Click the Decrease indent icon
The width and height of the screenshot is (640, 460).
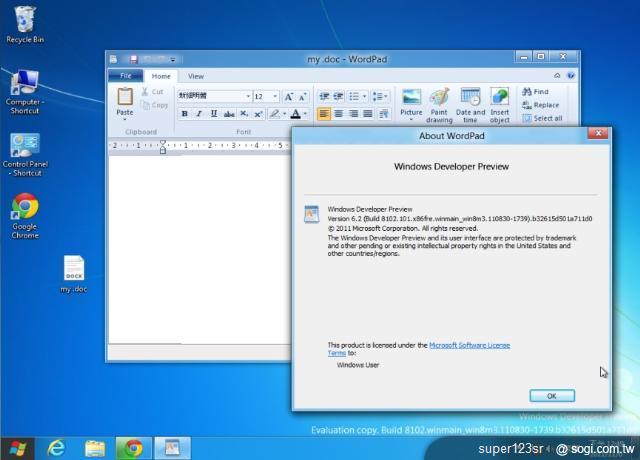pyautogui.click(x=324, y=96)
